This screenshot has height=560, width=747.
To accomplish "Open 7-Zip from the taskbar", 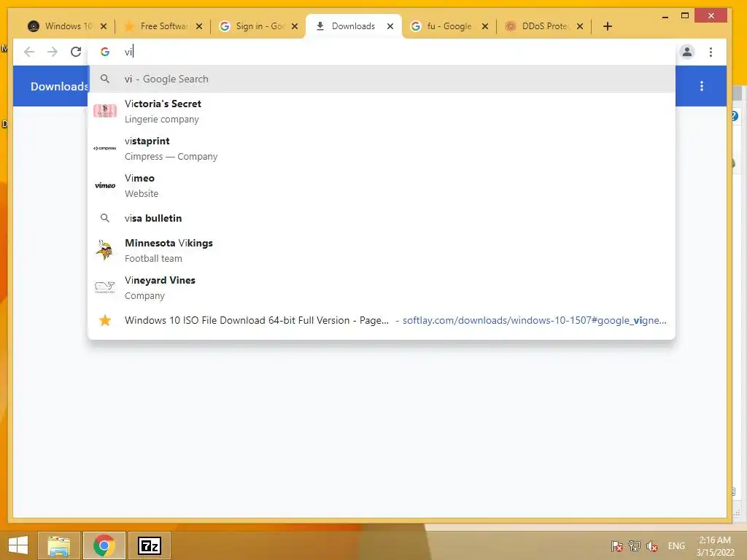I will click(149, 545).
